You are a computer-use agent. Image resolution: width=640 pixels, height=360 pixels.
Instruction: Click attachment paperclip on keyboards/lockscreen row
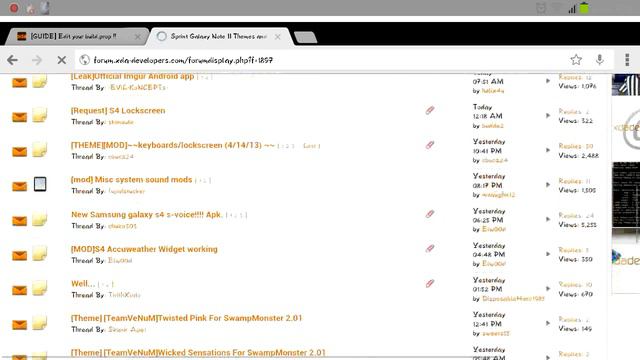430,145
